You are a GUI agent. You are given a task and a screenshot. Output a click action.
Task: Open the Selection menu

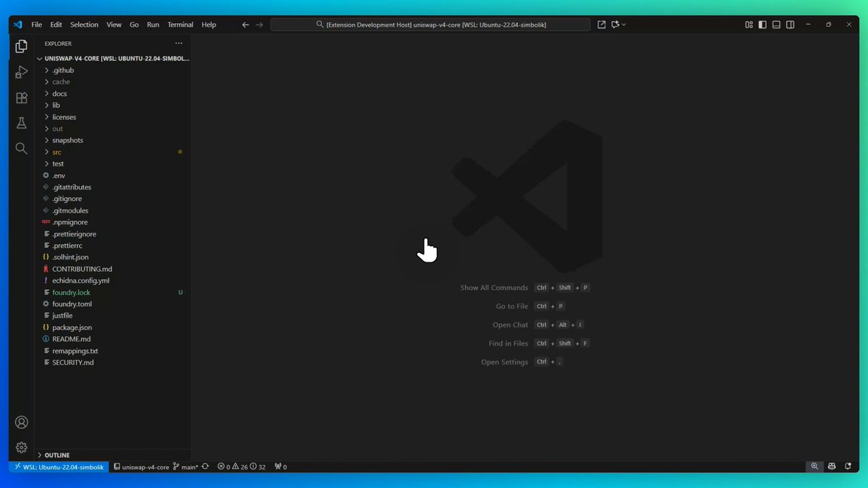[x=84, y=25]
